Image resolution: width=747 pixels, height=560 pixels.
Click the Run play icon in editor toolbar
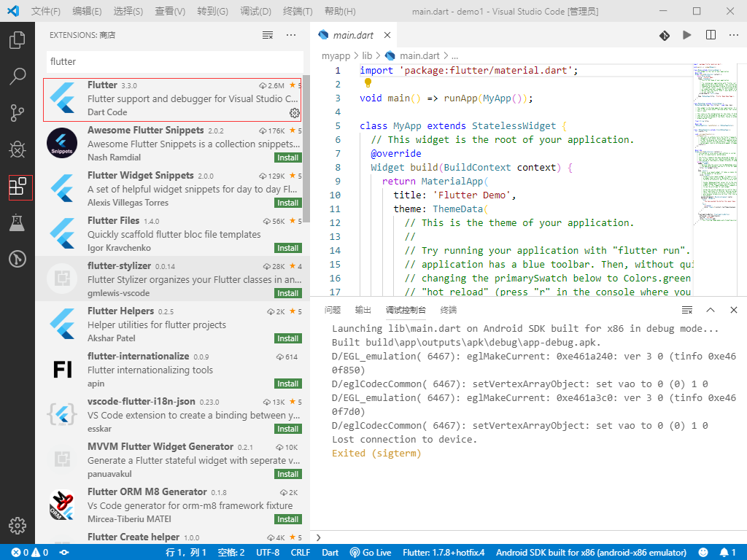pos(686,35)
